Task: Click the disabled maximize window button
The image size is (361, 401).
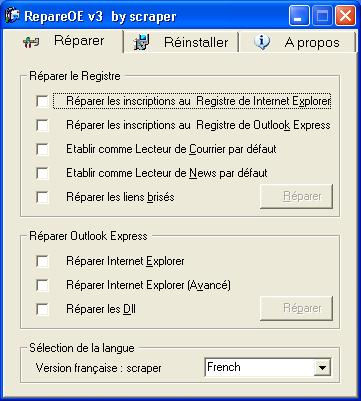Action: [x=322, y=16]
